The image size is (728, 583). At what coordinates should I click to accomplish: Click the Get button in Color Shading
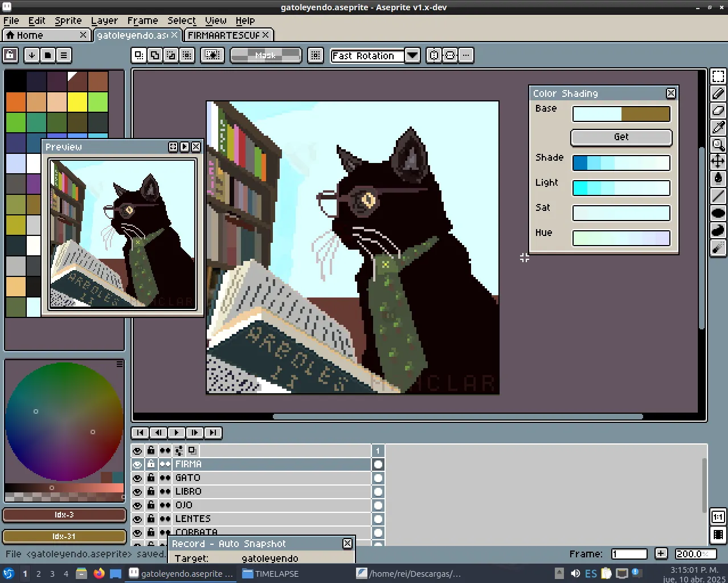tap(621, 137)
